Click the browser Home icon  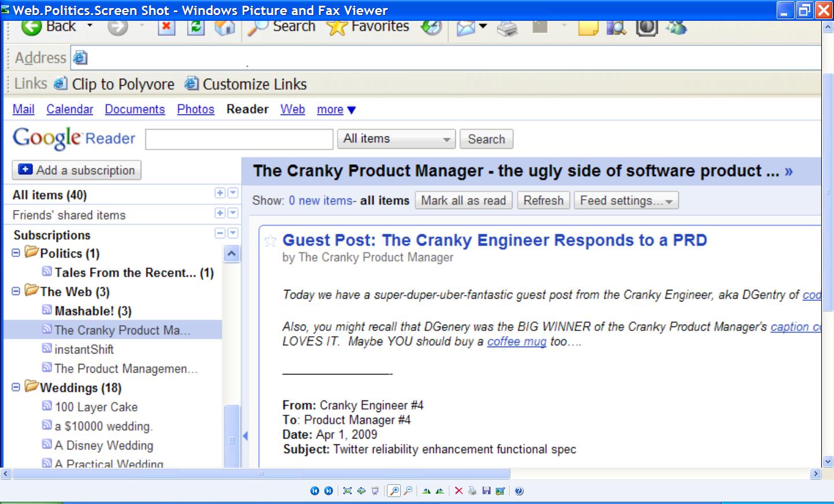(225, 26)
